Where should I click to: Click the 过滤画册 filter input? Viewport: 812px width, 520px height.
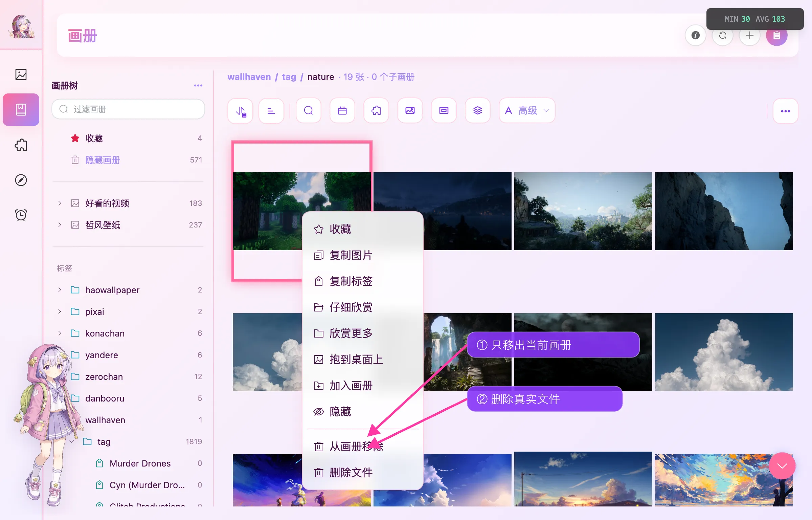tap(128, 109)
